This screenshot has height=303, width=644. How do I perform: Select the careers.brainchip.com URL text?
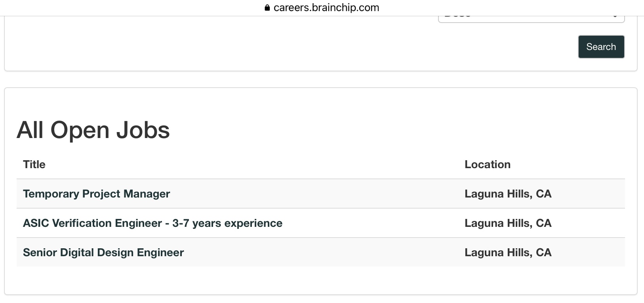pos(326,8)
